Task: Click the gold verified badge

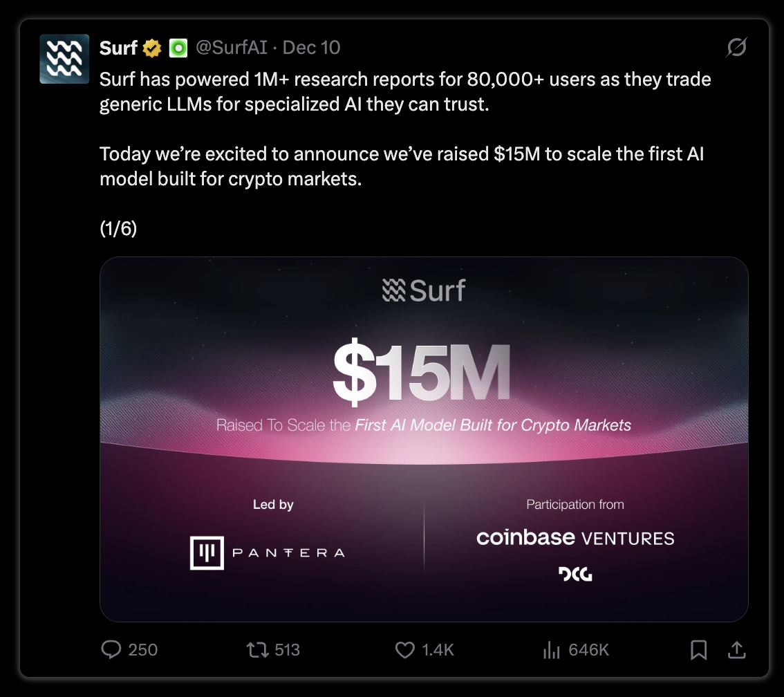Action: click(x=152, y=48)
